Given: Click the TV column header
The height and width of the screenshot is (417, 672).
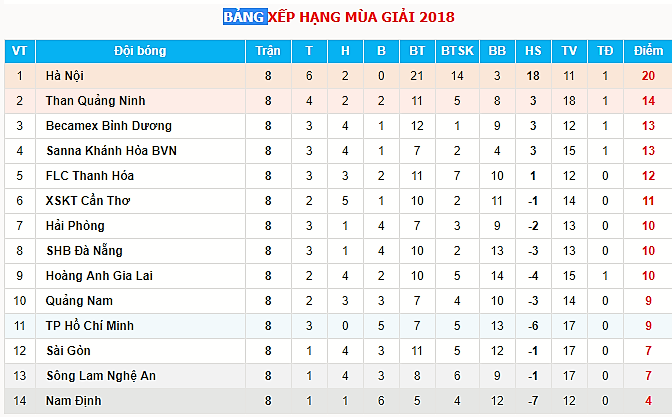Looking at the screenshot, I should pos(569,51).
